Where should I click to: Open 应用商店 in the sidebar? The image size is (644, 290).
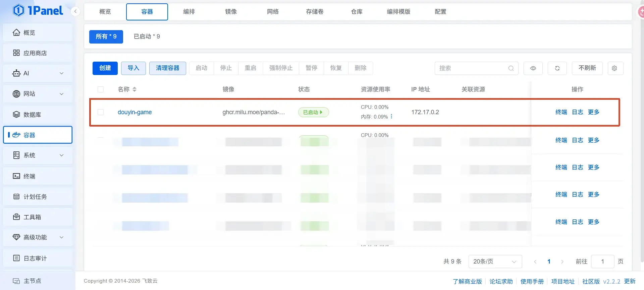38,53
